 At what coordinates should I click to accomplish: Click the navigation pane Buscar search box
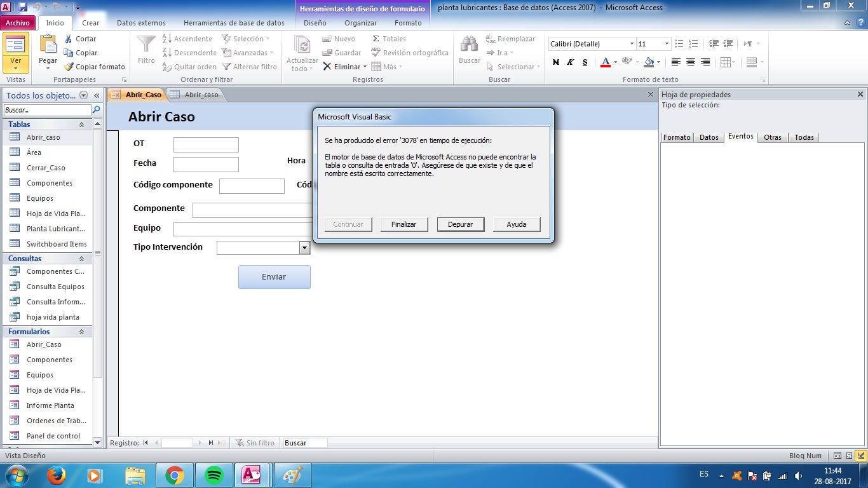[x=48, y=110]
